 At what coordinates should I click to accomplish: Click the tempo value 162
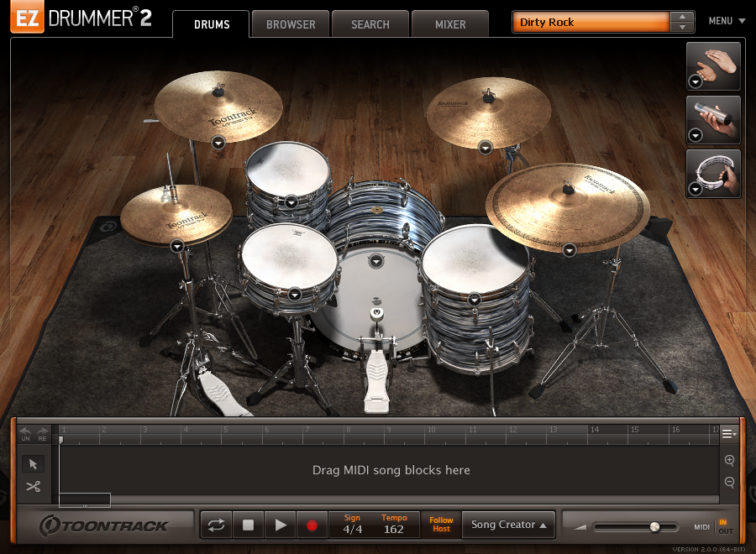coord(393,529)
